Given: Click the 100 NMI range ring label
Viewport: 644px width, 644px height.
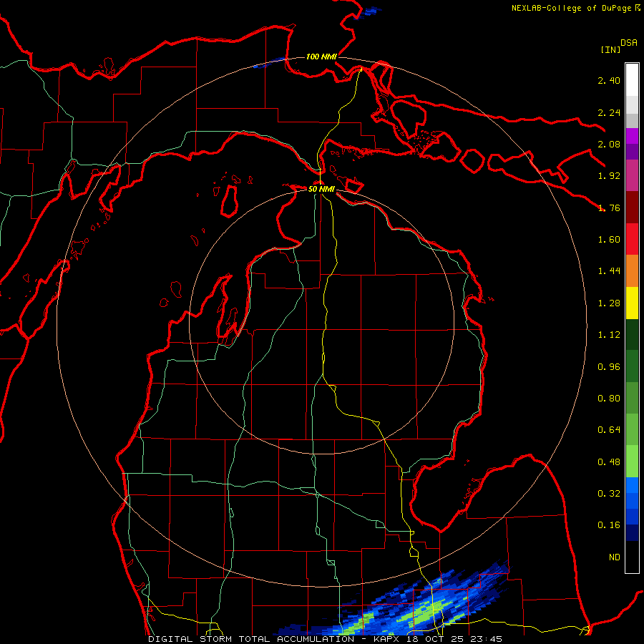Looking at the screenshot, I should [x=321, y=57].
